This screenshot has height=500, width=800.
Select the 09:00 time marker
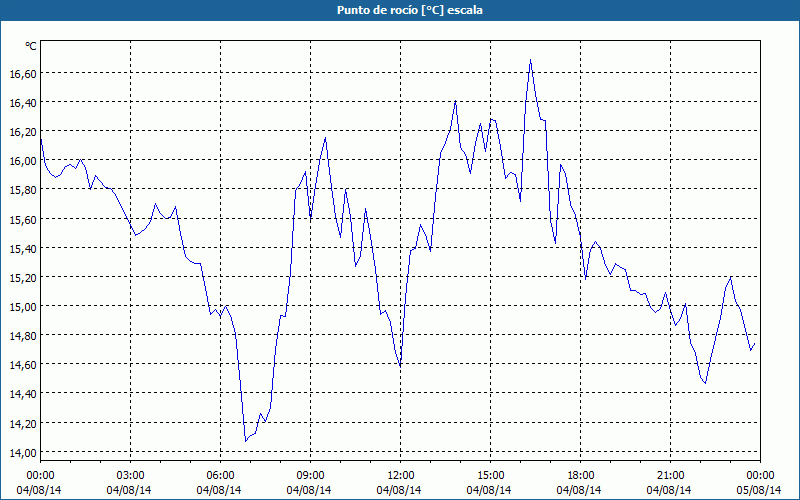[310, 475]
